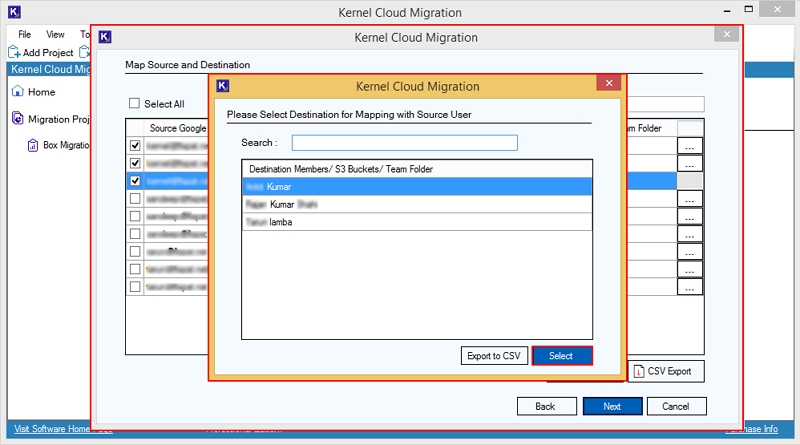
Task: Check the eighth source user checkbox
Action: [135, 269]
